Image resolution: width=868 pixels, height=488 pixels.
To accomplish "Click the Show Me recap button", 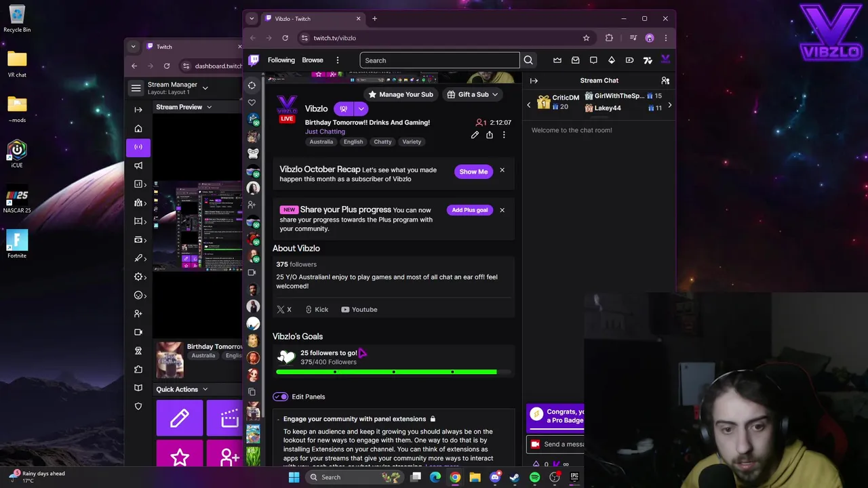I will pos(473,171).
